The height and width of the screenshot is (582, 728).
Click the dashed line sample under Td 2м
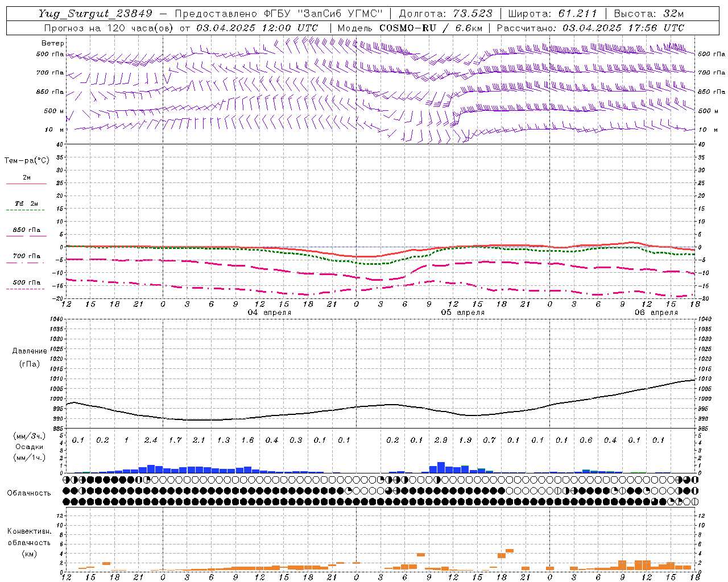25,210
